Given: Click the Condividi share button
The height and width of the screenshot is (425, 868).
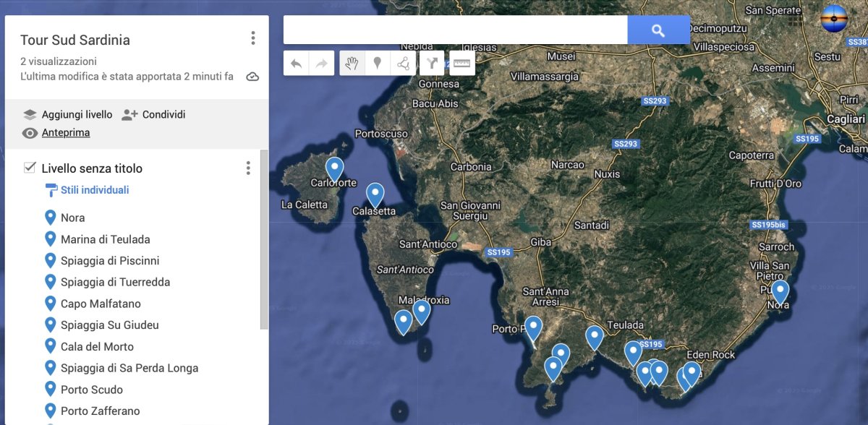Looking at the screenshot, I should (x=154, y=114).
